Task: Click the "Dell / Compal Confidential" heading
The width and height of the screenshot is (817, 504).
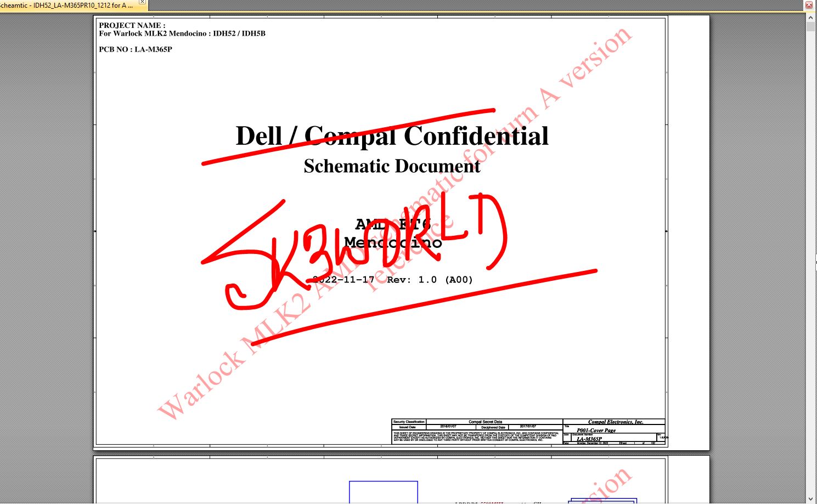Action: coord(392,136)
